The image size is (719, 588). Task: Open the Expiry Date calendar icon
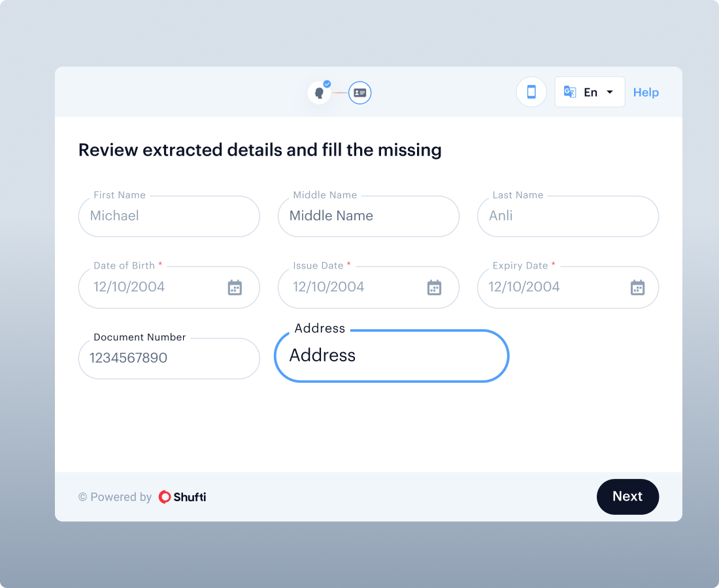tap(637, 287)
